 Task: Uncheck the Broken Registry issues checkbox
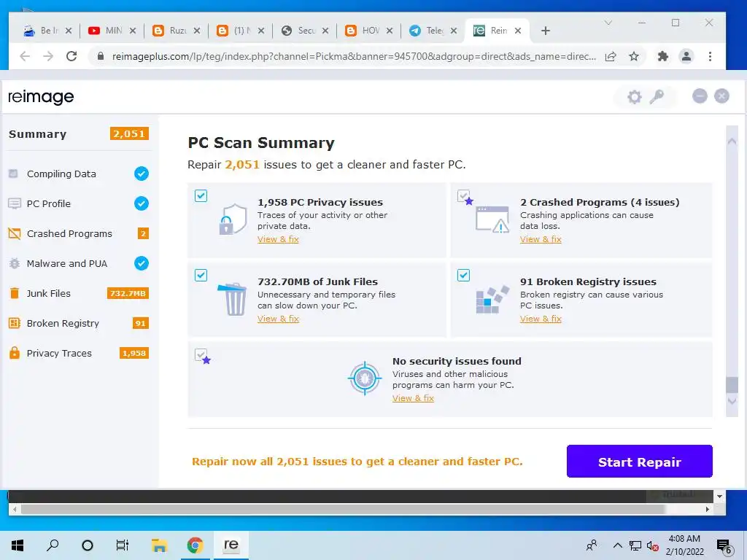(463, 275)
